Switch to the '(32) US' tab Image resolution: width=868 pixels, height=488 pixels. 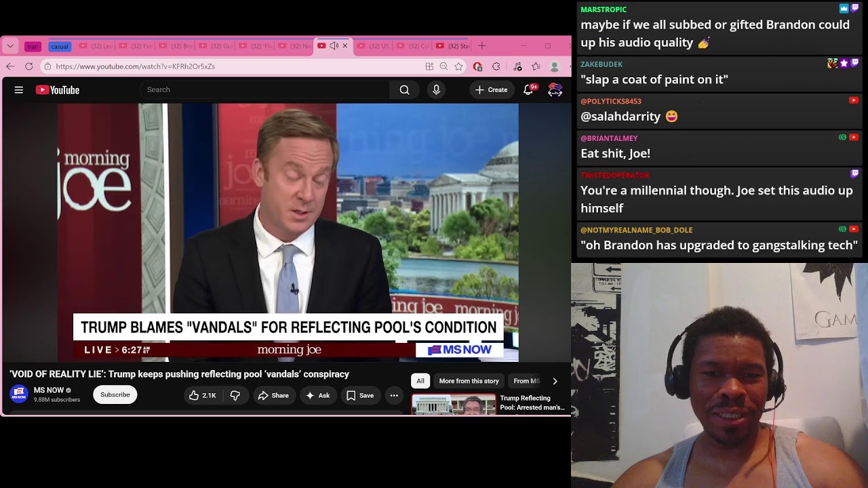point(373,46)
